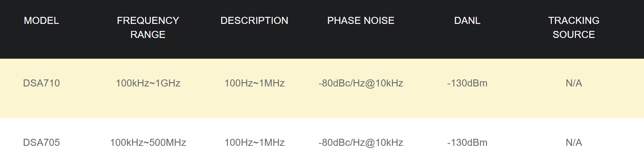Click the 100kHz~500MHz frequency range cell
Image resolution: width=644 pixels, height=162 pixels.
click(148, 143)
